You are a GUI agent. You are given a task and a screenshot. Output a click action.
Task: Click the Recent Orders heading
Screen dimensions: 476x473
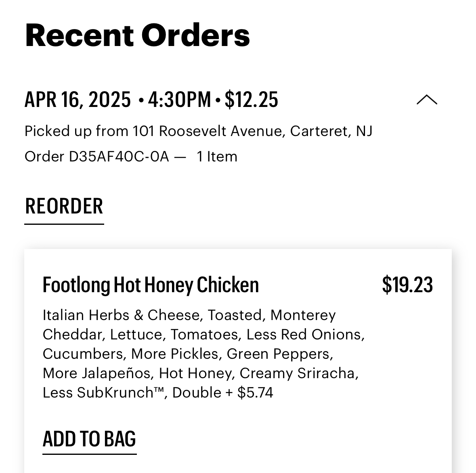point(137,36)
